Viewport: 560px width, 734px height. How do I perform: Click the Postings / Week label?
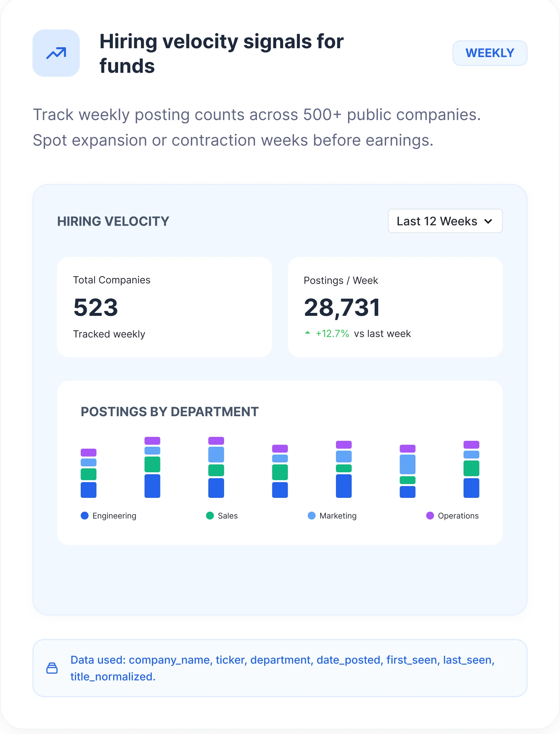[341, 280]
